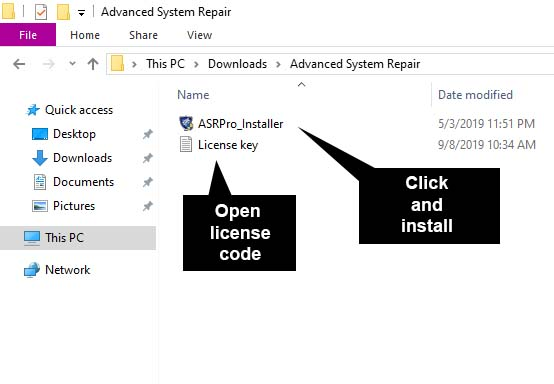Expand the chevron before This PC in the address bar

[134, 64]
